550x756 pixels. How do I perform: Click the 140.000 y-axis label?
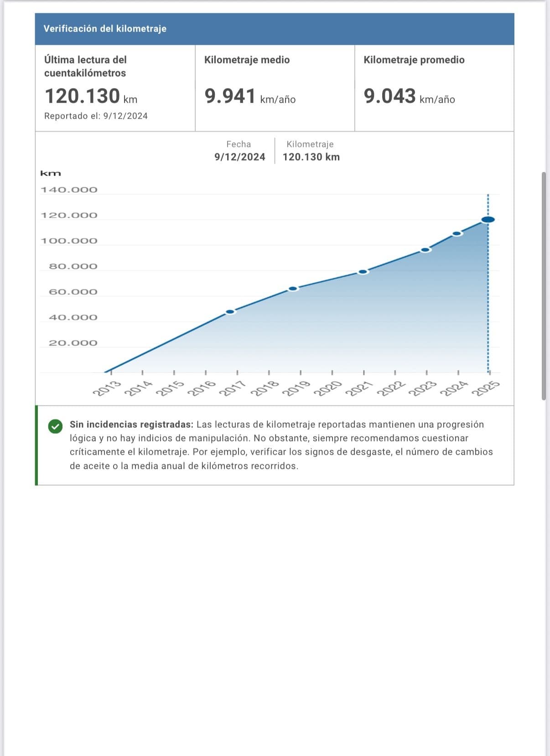(x=69, y=190)
